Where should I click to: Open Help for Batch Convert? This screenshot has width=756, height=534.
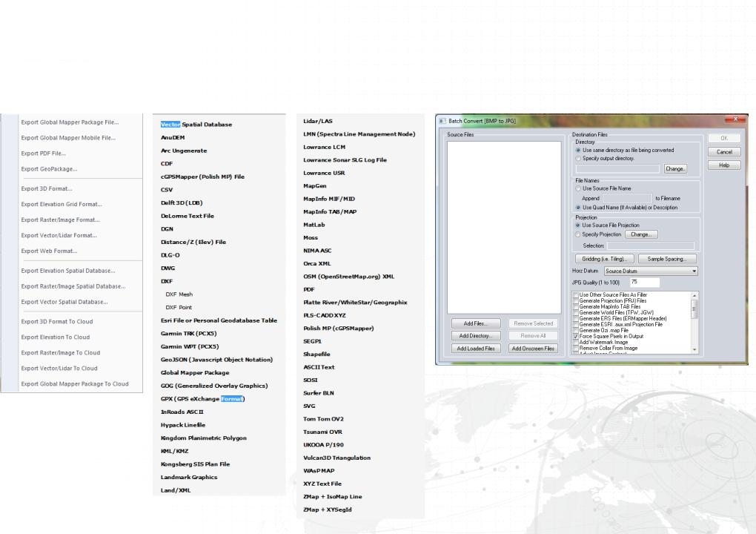(x=724, y=165)
